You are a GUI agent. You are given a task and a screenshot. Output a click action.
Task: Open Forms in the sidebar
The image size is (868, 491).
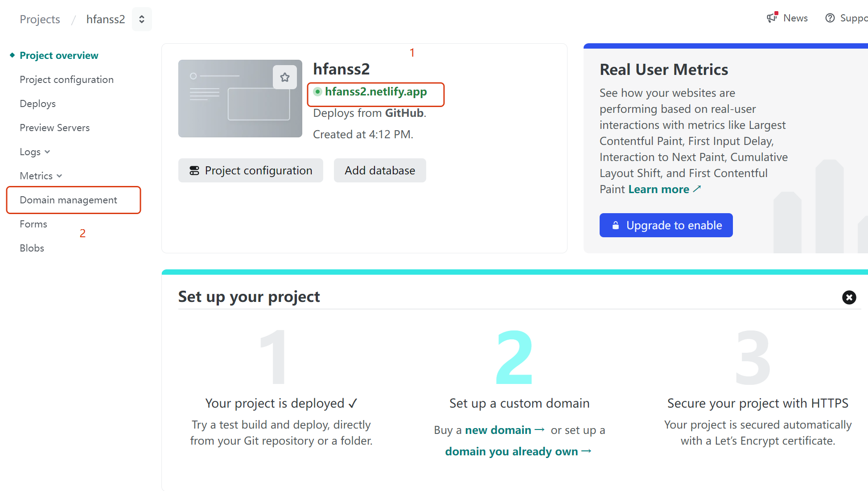[x=33, y=224]
